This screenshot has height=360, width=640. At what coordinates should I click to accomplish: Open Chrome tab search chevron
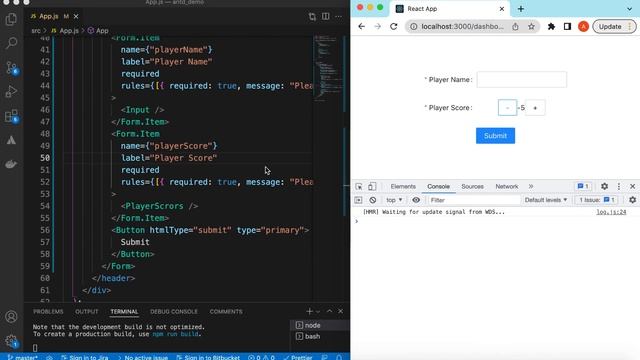pyautogui.click(x=629, y=9)
